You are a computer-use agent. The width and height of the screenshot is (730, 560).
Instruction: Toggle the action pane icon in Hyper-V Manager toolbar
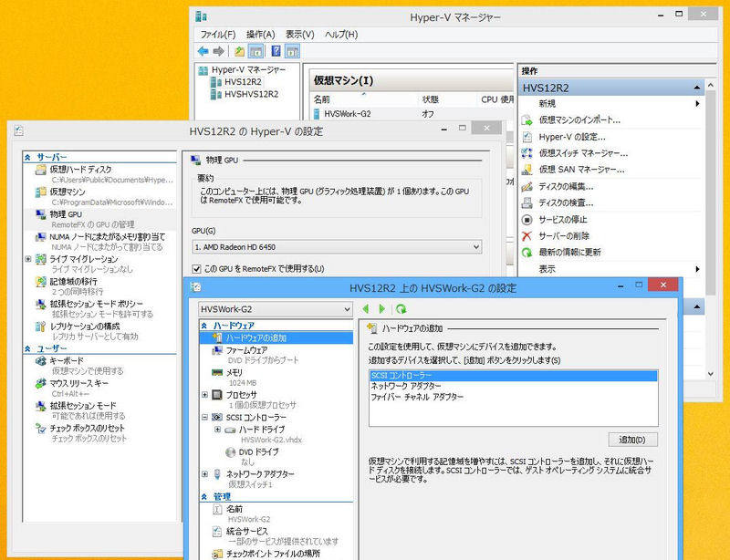click(x=292, y=51)
